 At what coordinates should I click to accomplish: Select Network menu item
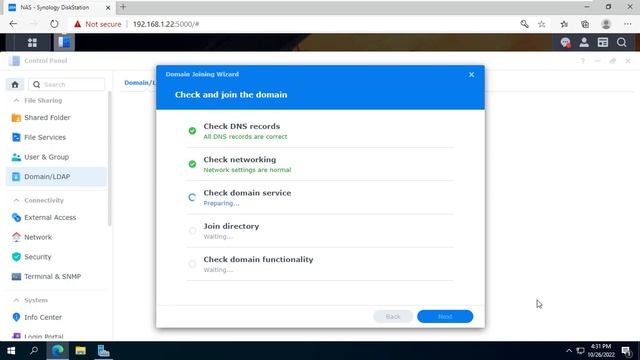(x=56, y=237)
